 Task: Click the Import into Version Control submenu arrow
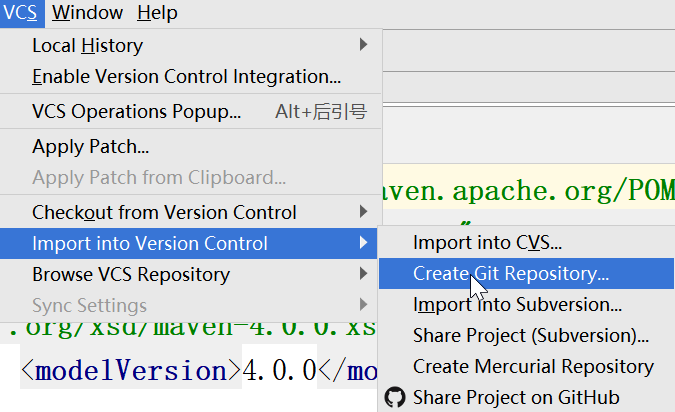pos(363,243)
